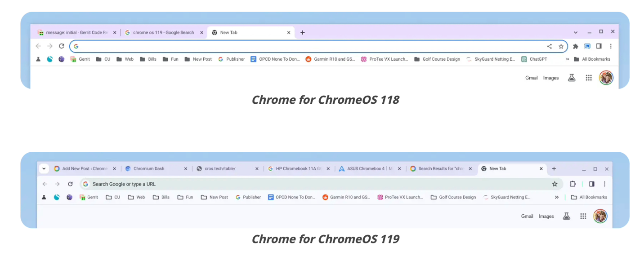This screenshot has width=644, height=265.
Task: Open OPCD None To Don bookmark in ChromeOS 118
Action: click(x=275, y=59)
